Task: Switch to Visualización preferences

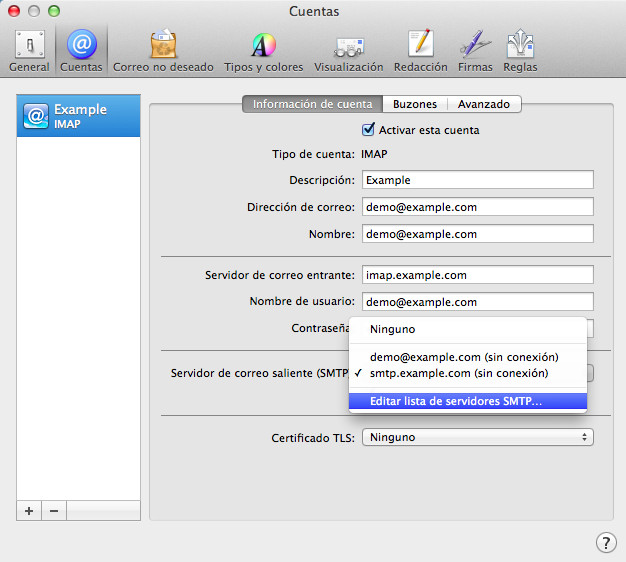Action: point(348,51)
